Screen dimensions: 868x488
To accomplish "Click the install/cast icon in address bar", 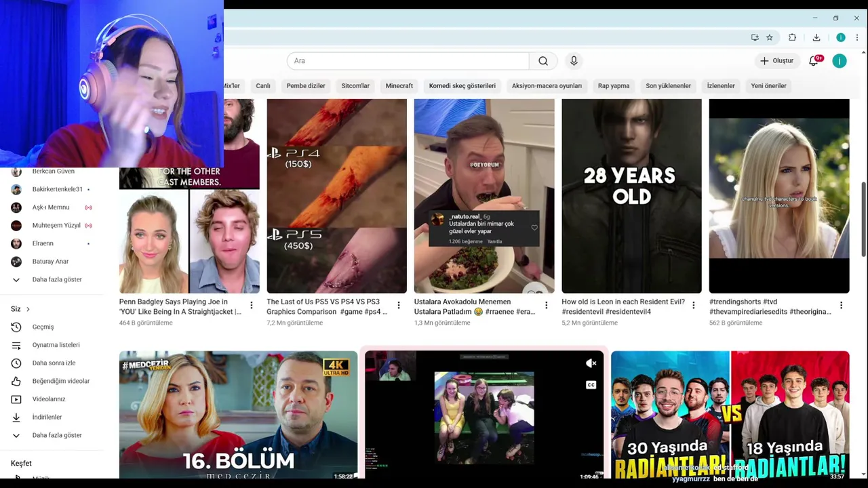I will [x=755, y=37].
